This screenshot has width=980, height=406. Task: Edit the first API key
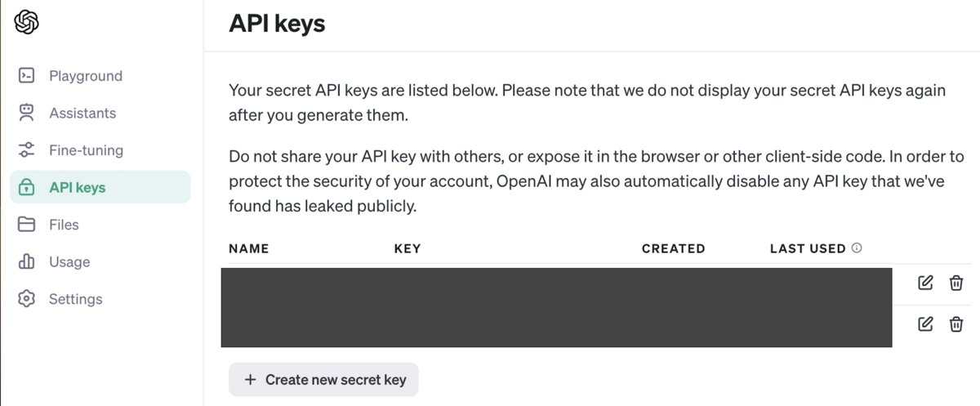tap(925, 283)
